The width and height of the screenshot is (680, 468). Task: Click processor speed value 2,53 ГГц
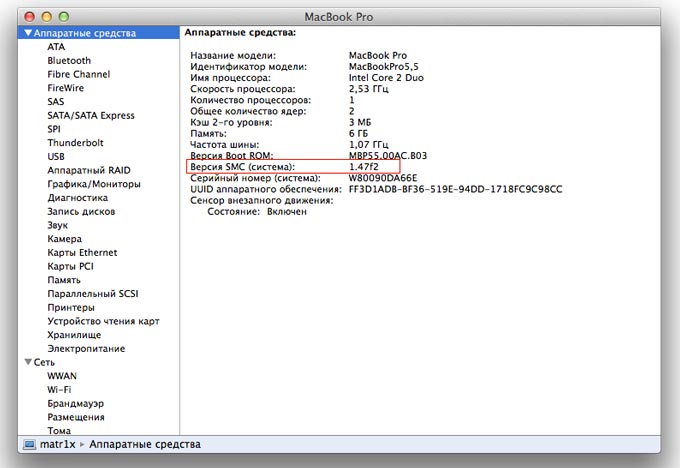click(369, 89)
